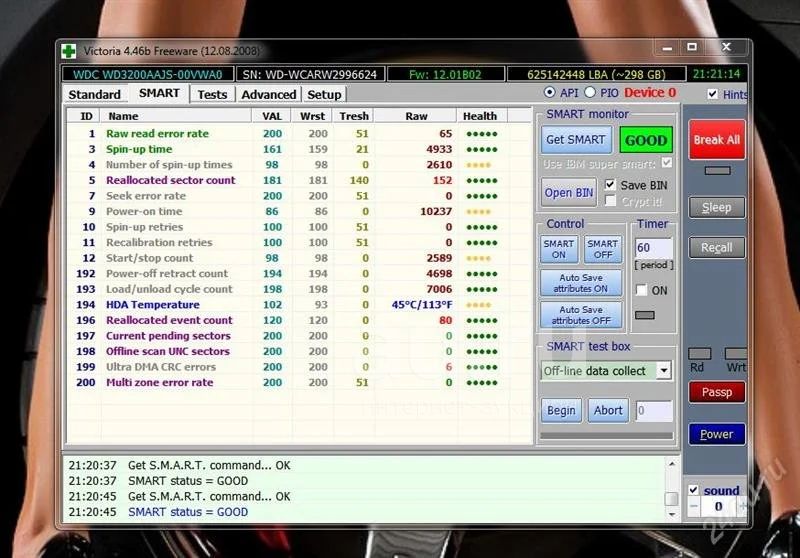The image size is (800, 558).
Task: Select the Ultra DMA CRC errors row
Action: click(x=298, y=367)
